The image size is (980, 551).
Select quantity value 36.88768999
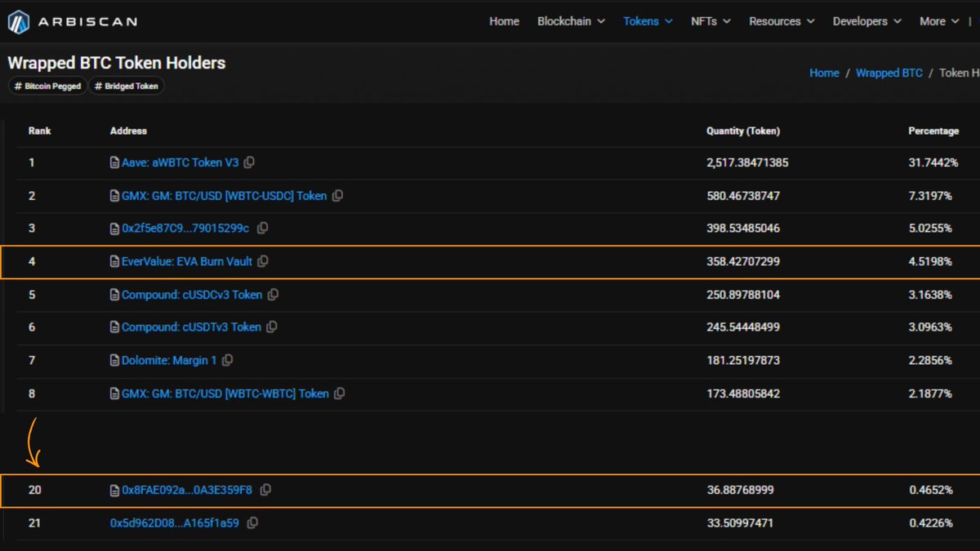(x=740, y=490)
